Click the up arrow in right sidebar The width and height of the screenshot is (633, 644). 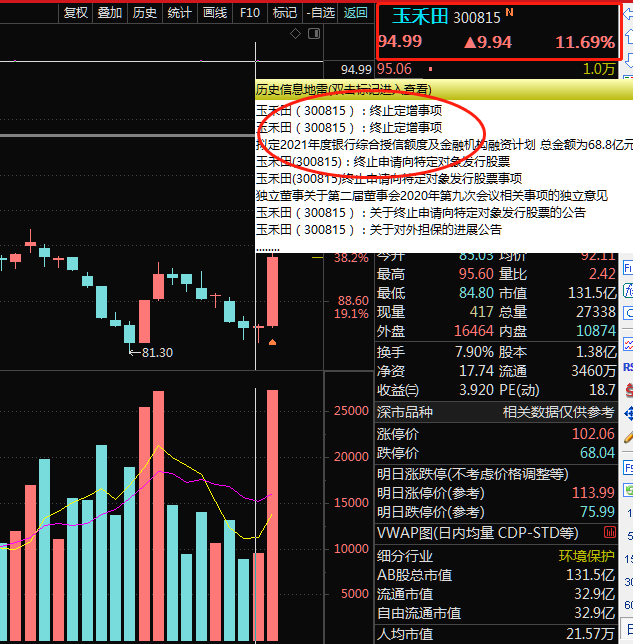pyautogui.click(x=629, y=37)
